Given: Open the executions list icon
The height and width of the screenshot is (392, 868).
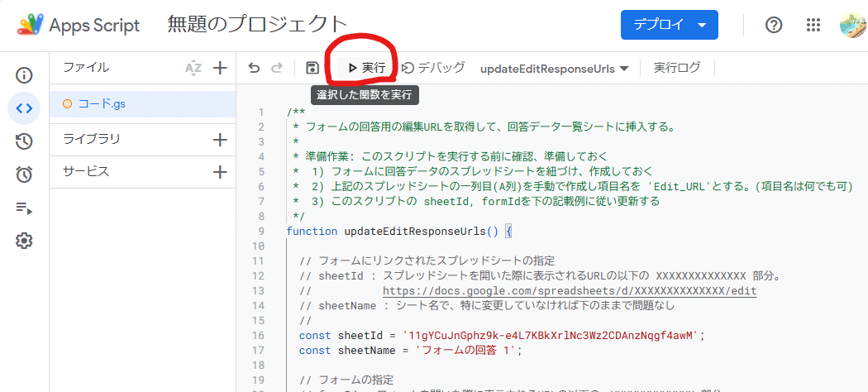Looking at the screenshot, I should click(24, 208).
